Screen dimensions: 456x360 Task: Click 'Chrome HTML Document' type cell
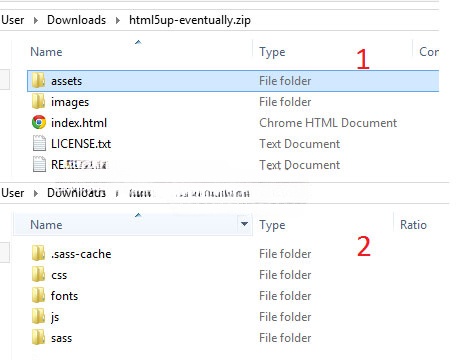pyautogui.click(x=328, y=123)
